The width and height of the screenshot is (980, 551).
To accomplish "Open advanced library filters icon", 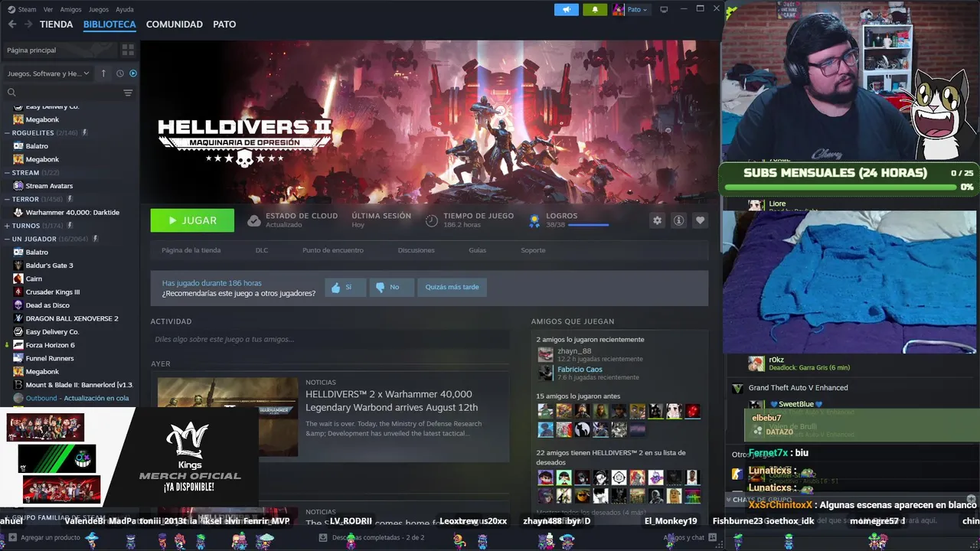I will 128,93.
